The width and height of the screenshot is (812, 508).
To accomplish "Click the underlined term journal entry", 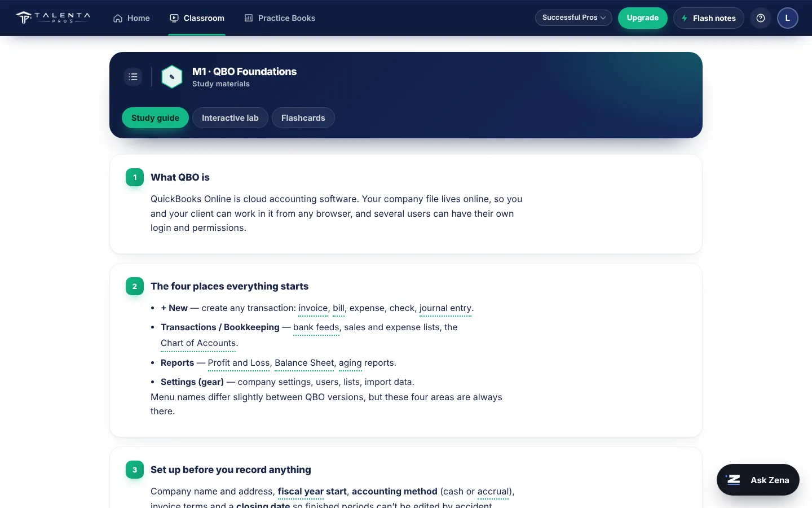I will [x=445, y=308].
